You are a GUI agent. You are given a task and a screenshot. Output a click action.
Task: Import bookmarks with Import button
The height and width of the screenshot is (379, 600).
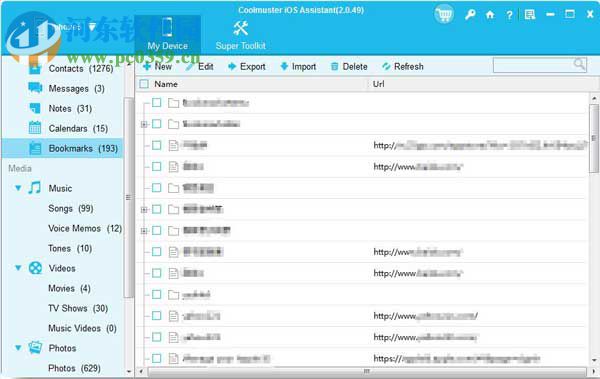tap(298, 67)
